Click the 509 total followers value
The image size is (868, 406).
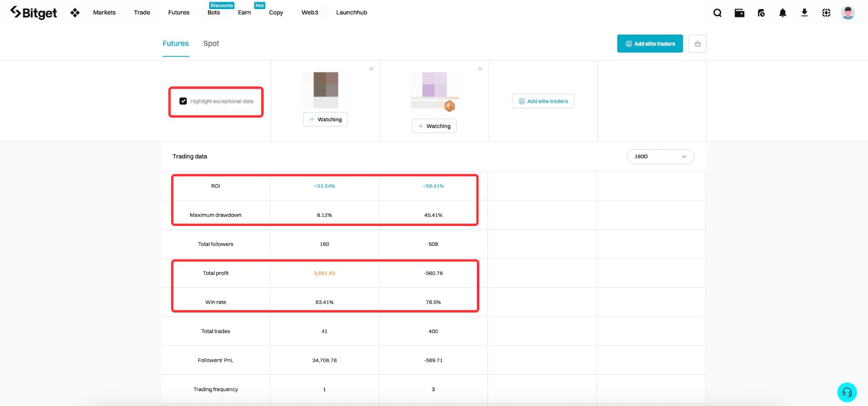tap(433, 244)
